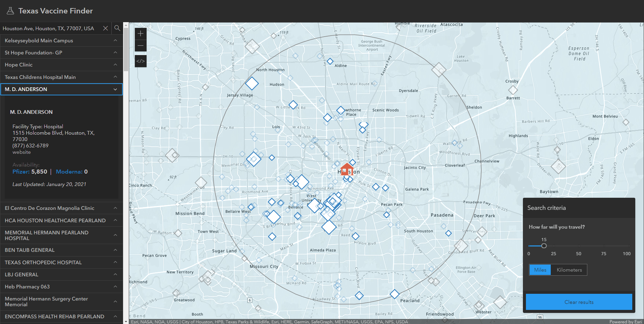Click the diamond marker near Greatwood
The height and width of the screenshot is (324, 644).
coord(176,293)
